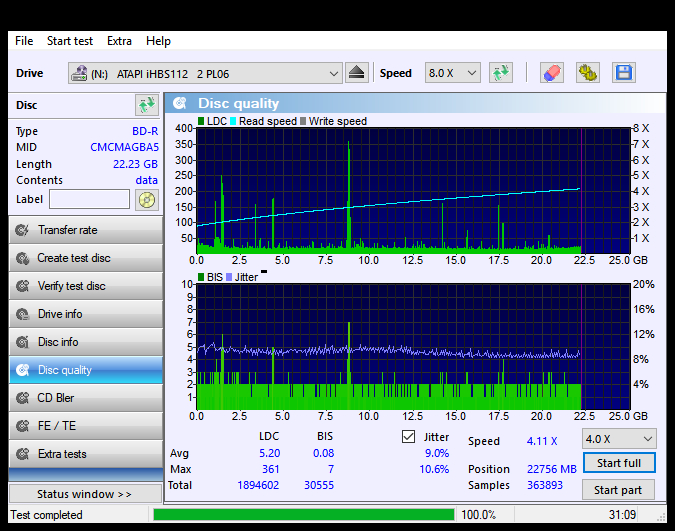Click the Disc quality header disc icon
Viewport: 675px width, 531px height.
tap(180, 103)
